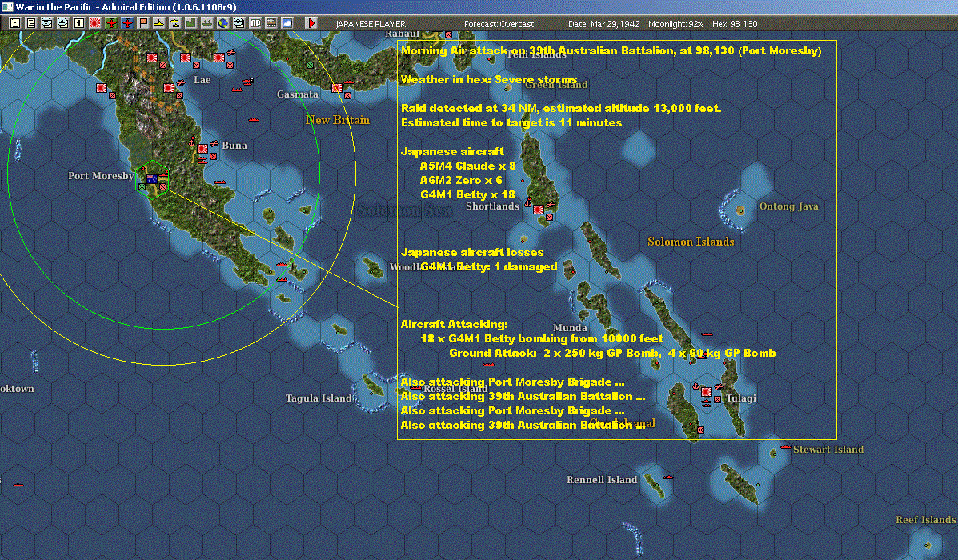Open the OP operations report icon
Image resolution: width=958 pixels, height=560 pixels.
(255, 23)
